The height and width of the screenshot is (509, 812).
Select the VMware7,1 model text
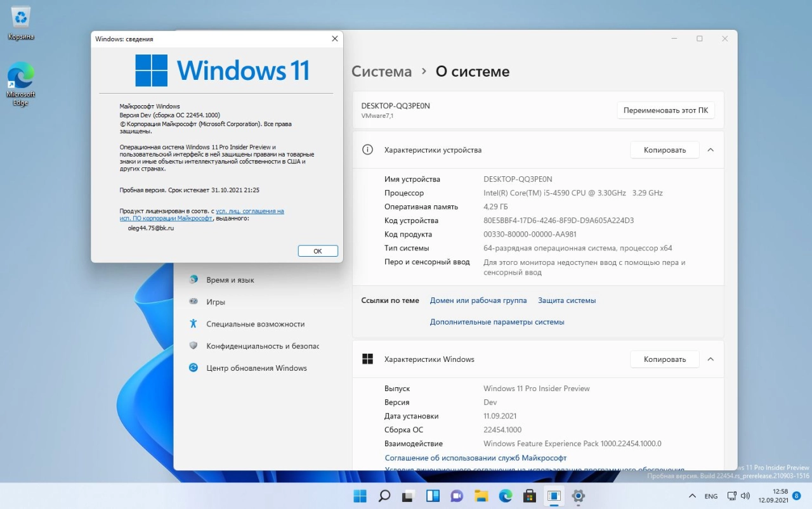(377, 116)
